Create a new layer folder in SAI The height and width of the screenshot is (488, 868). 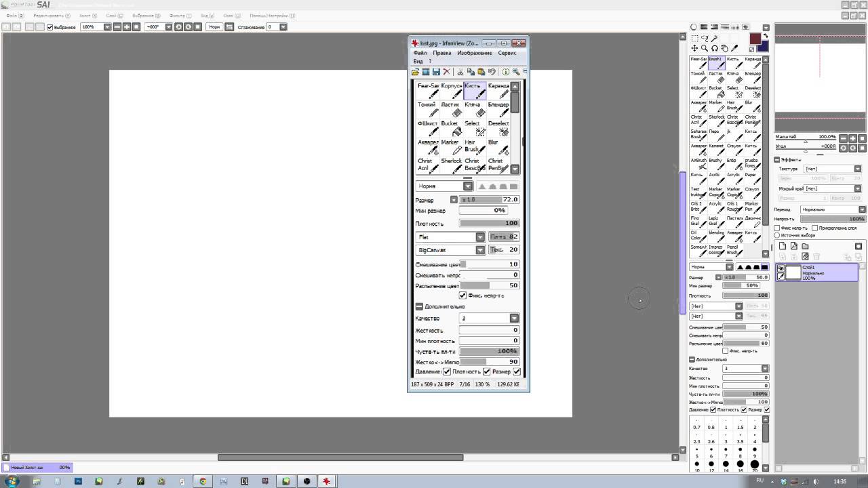pos(805,246)
